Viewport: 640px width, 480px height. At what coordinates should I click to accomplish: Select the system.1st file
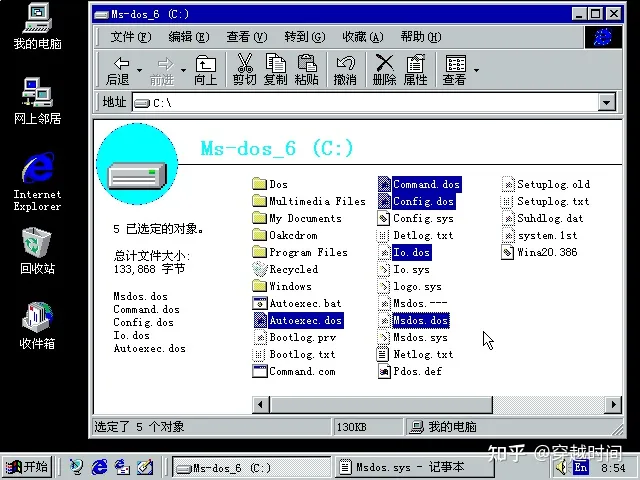point(540,236)
